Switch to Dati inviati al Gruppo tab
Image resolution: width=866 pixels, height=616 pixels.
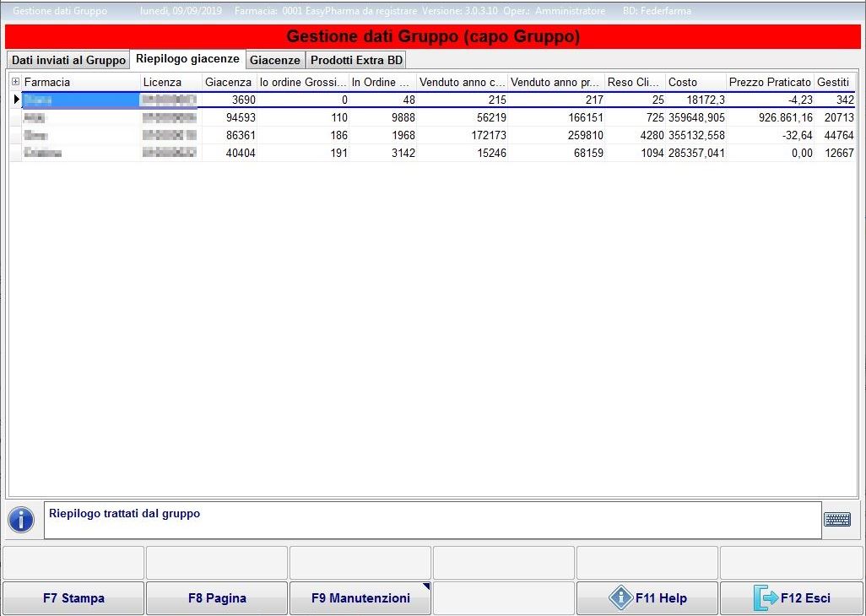pos(68,61)
